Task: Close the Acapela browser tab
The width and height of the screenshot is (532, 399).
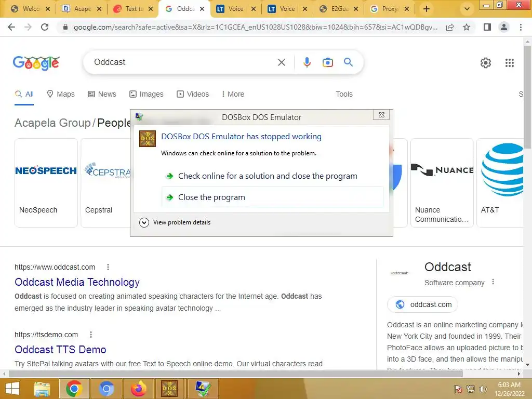Action: (x=99, y=9)
